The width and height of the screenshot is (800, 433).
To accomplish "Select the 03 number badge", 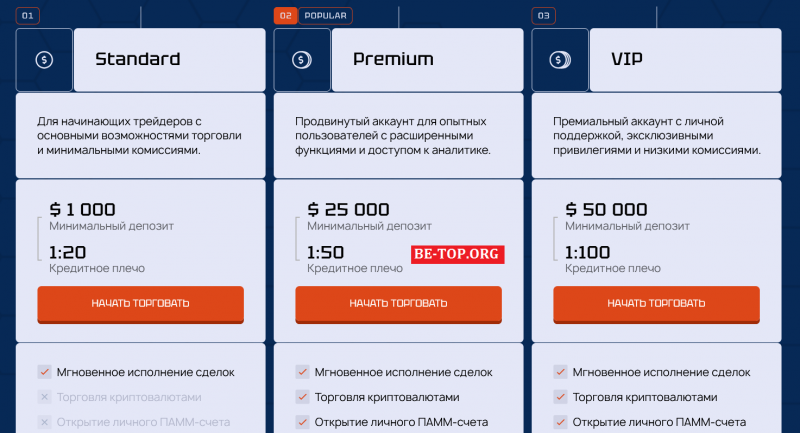I will [543, 16].
